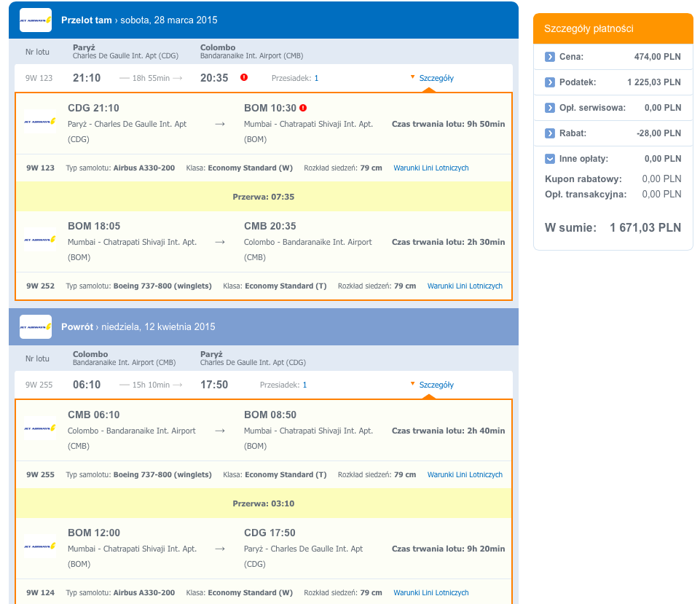Viewport: 700px width, 604px height.
Task: Open Warunki Lini Lotniczych for flight 9W 123
Action: pos(430,168)
